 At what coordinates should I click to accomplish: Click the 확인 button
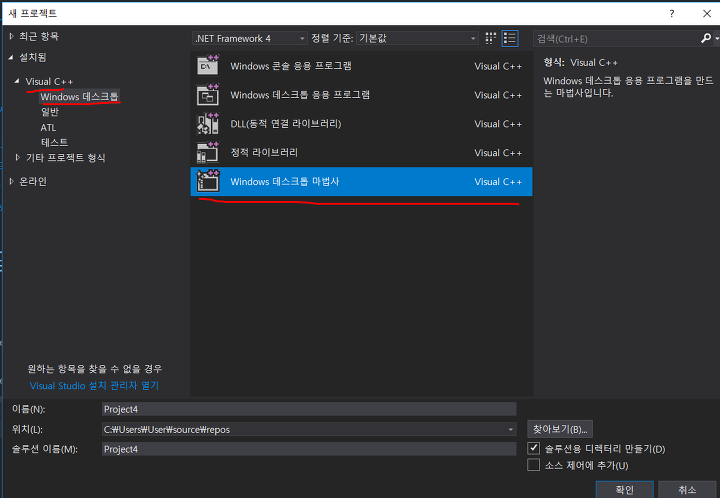pos(624,489)
